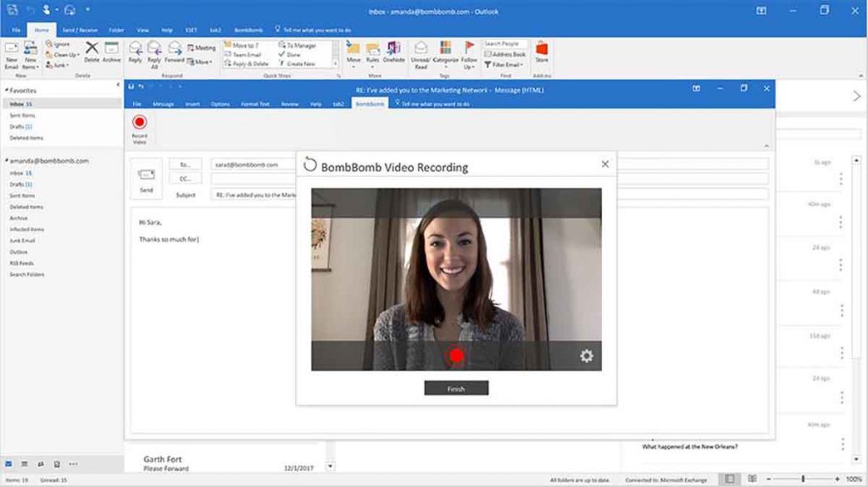
Task: Switch to the Send / Receive tab
Action: pos(80,30)
